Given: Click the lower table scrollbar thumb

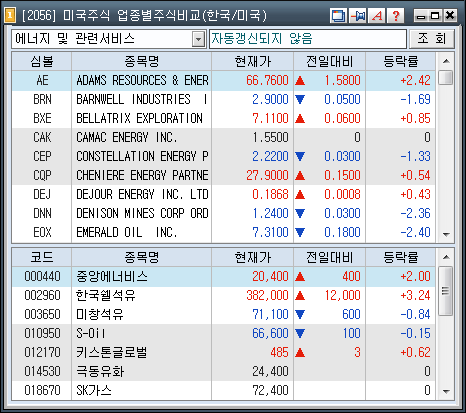Looking at the screenshot, I should (446, 291).
